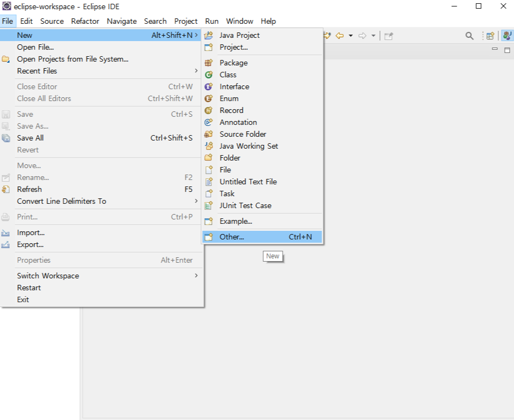
Task: Click the Project... wizard icon
Action: (209, 47)
